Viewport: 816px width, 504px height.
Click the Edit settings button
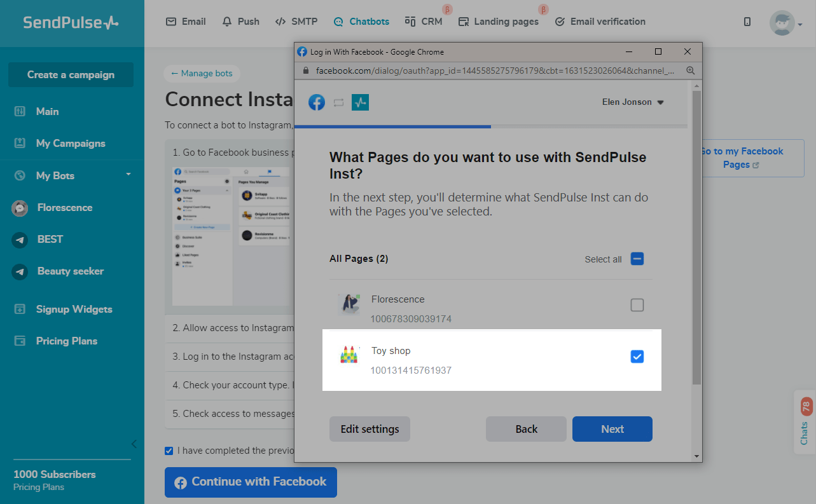pyautogui.click(x=370, y=429)
